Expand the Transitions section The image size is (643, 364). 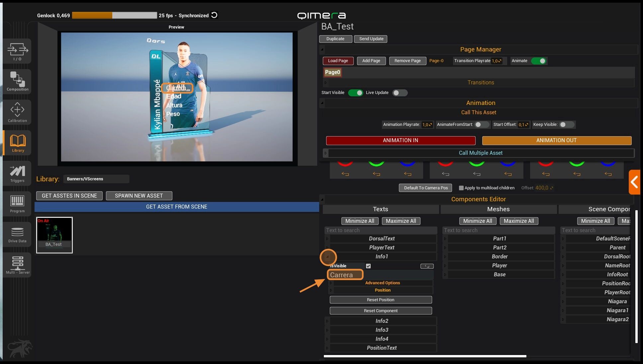325,83
